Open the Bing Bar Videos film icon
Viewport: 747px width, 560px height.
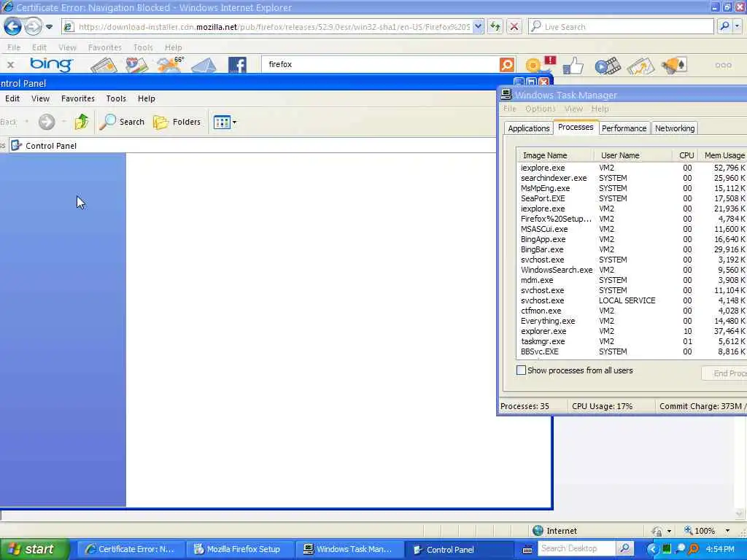608,65
